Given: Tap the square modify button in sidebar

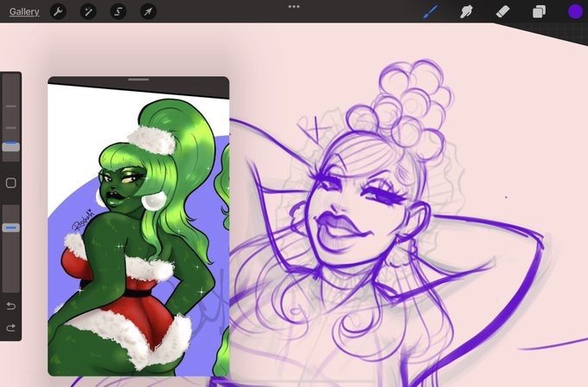Looking at the screenshot, I should click(11, 183).
